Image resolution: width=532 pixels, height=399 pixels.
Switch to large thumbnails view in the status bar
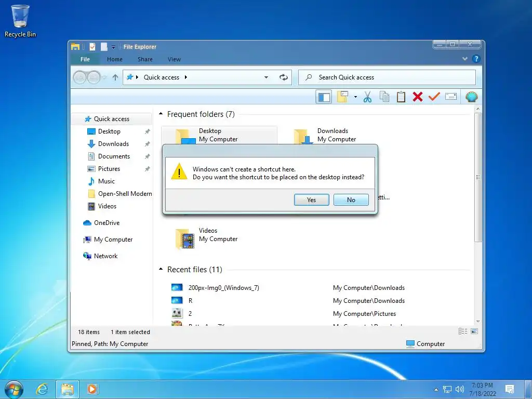(x=474, y=331)
